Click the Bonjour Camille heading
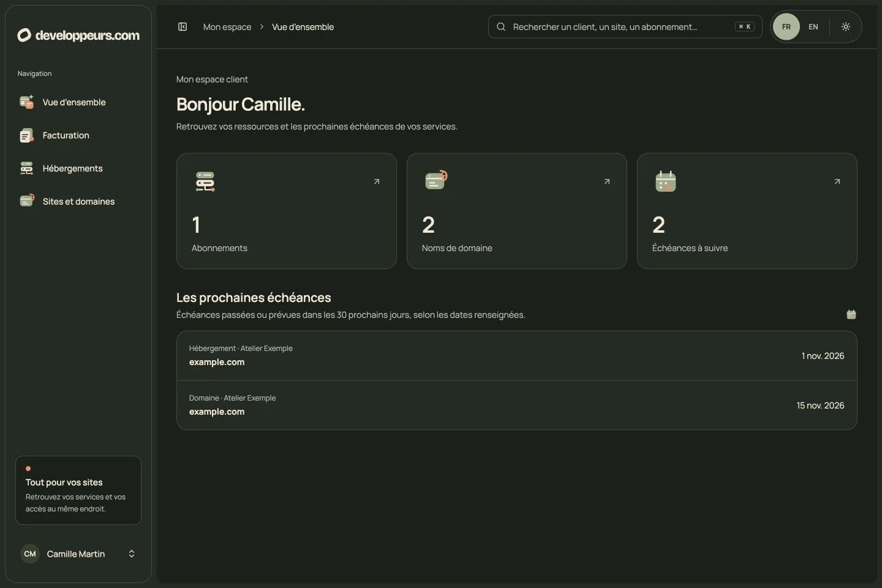 tap(241, 104)
